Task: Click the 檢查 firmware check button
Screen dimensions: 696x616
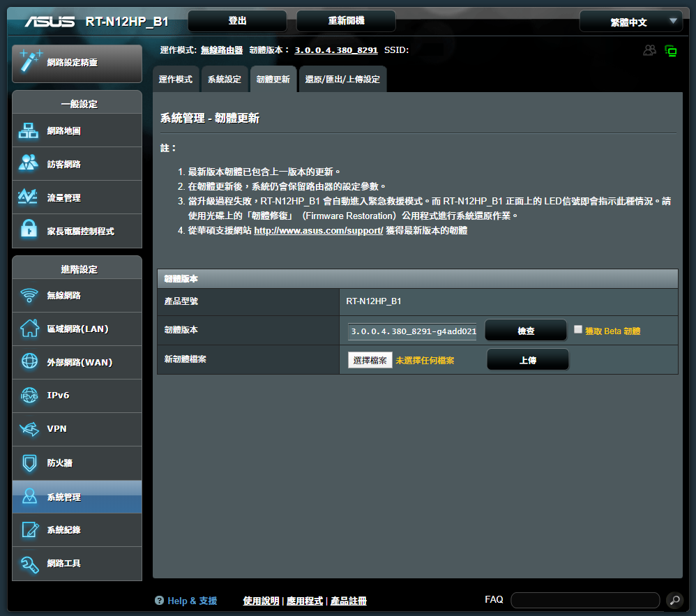Action: tap(526, 331)
